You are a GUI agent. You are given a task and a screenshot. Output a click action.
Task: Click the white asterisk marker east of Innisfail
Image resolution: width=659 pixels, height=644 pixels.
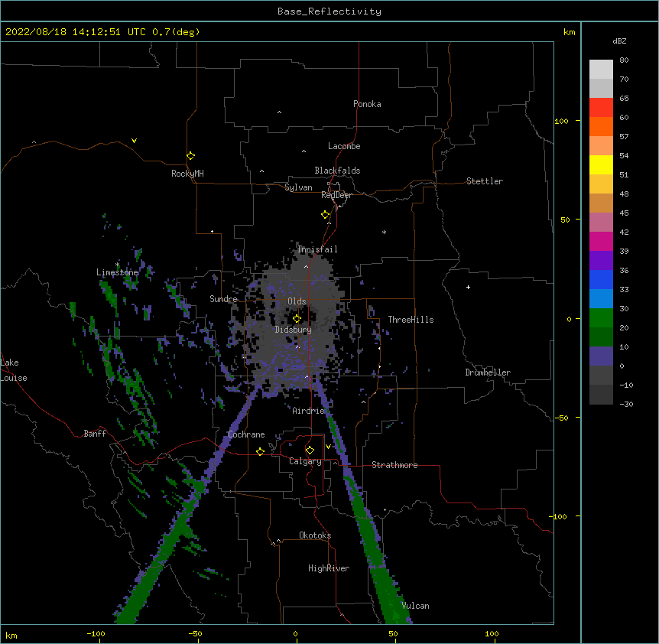tap(384, 232)
